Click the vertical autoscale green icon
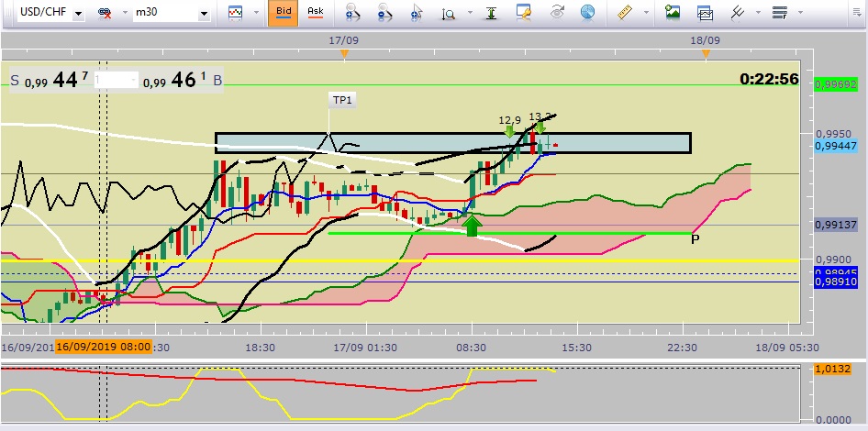Image resolution: width=868 pixels, height=431 pixels. coord(491,13)
